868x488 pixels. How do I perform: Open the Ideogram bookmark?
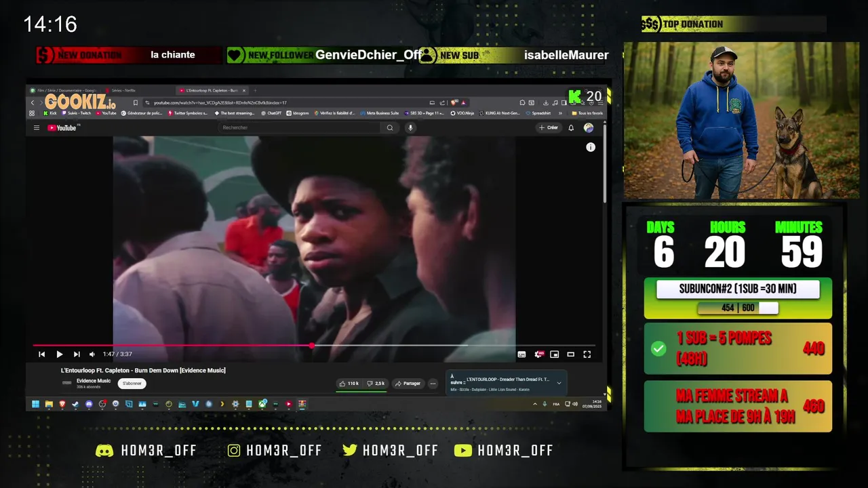coord(296,113)
